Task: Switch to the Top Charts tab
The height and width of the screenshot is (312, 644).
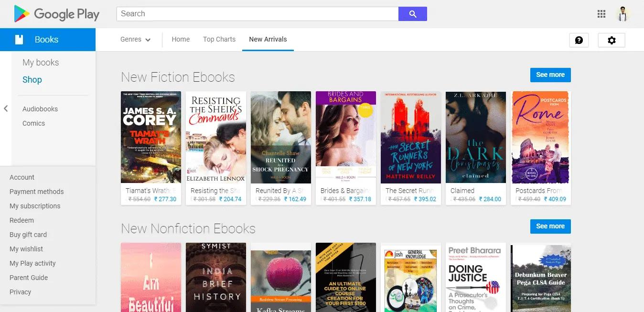Action: pyautogui.click(x=219, y=39)
